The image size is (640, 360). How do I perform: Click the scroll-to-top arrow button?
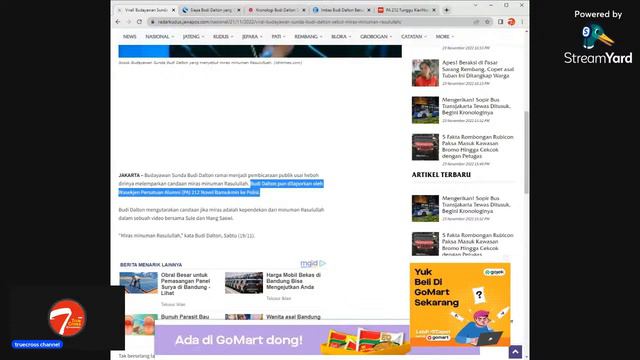tap(515, 352)
